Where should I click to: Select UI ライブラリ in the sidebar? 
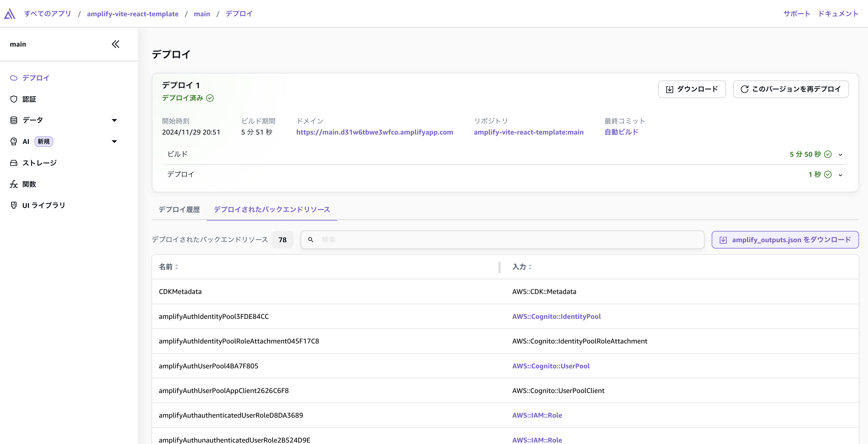point(43,205)
